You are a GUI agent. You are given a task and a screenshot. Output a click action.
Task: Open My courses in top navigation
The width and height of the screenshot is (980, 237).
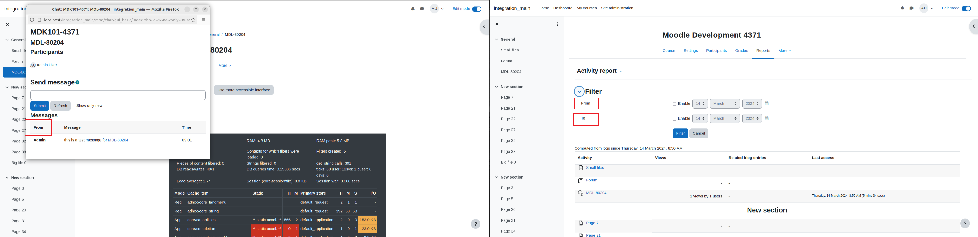pyautogui.click(x=586, y=8)
